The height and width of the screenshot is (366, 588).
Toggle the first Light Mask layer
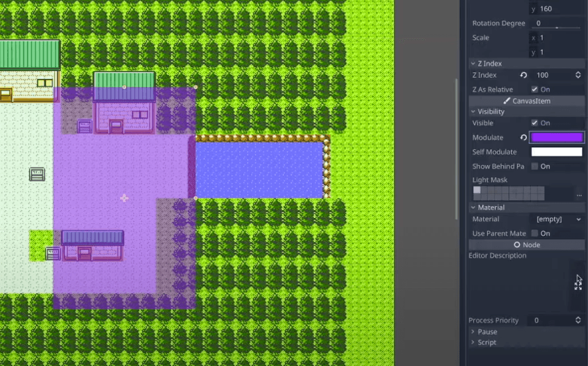click(477, 190)
